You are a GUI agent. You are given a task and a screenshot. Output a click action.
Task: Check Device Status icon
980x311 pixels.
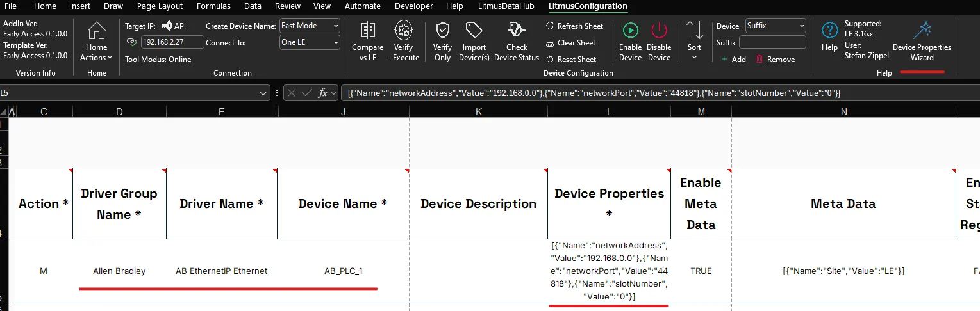pos(517,30)
